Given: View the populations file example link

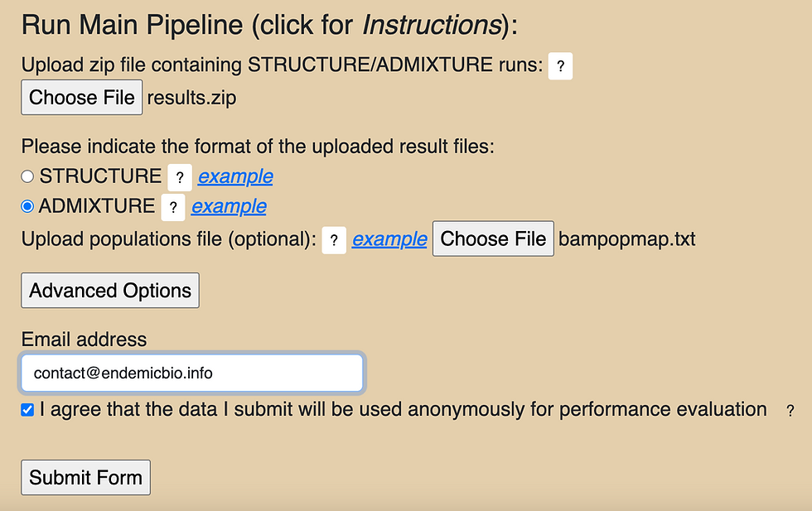Looking at the screenshot, I should coord(389,239).
